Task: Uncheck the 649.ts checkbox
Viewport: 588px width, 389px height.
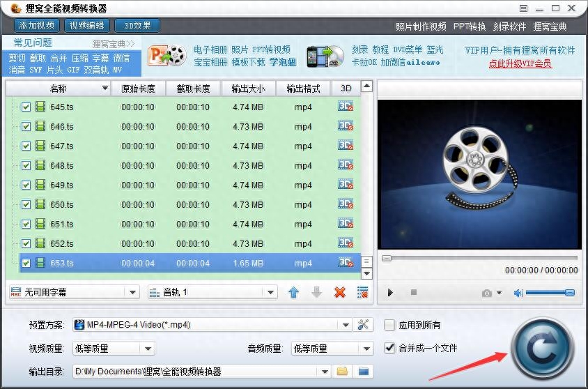Action: pos(26,185)
